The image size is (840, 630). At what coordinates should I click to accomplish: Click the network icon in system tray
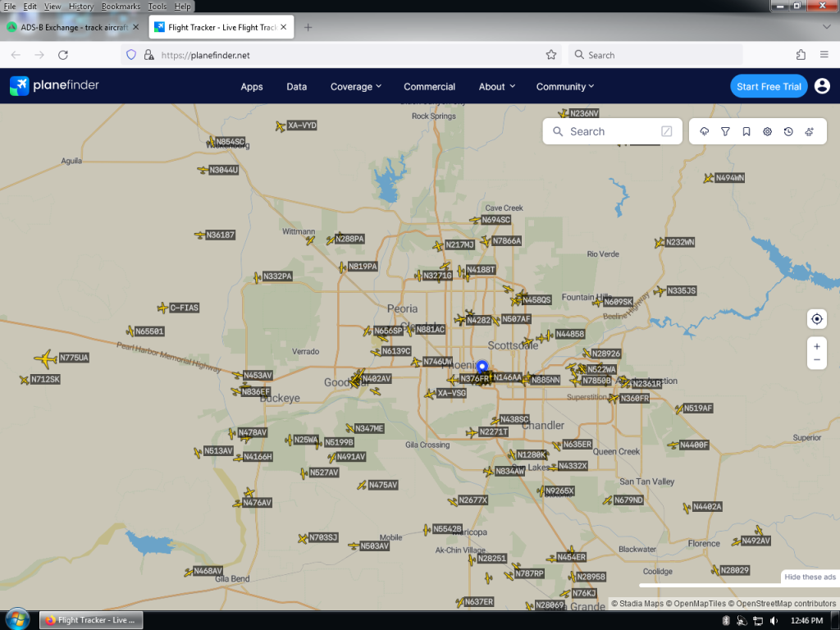pyautogui.click(x=757, y=620)
